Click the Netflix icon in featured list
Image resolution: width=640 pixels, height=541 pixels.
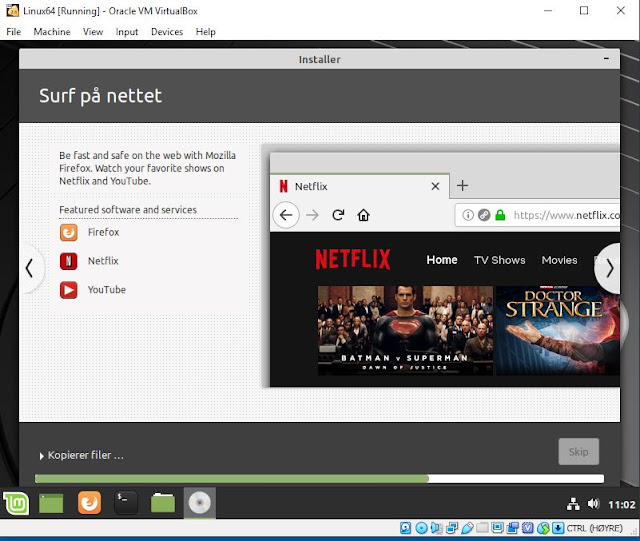tap(69, 261)
